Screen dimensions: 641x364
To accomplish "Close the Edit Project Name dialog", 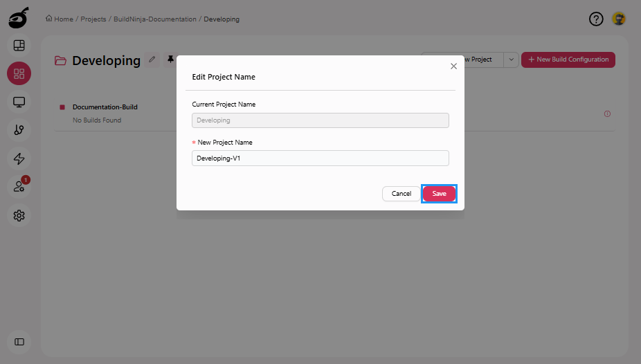I will click(453, 66).
